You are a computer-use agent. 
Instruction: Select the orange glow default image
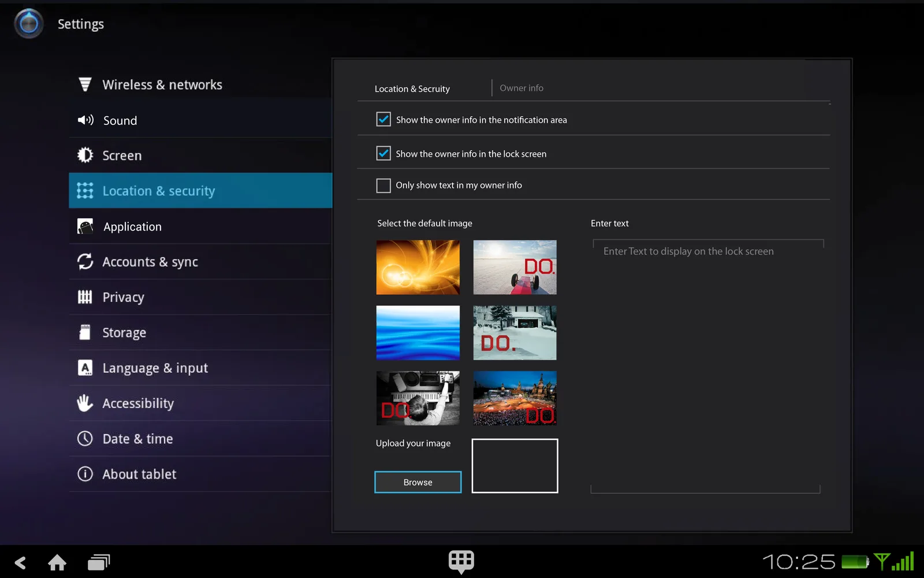click(418, 267)
